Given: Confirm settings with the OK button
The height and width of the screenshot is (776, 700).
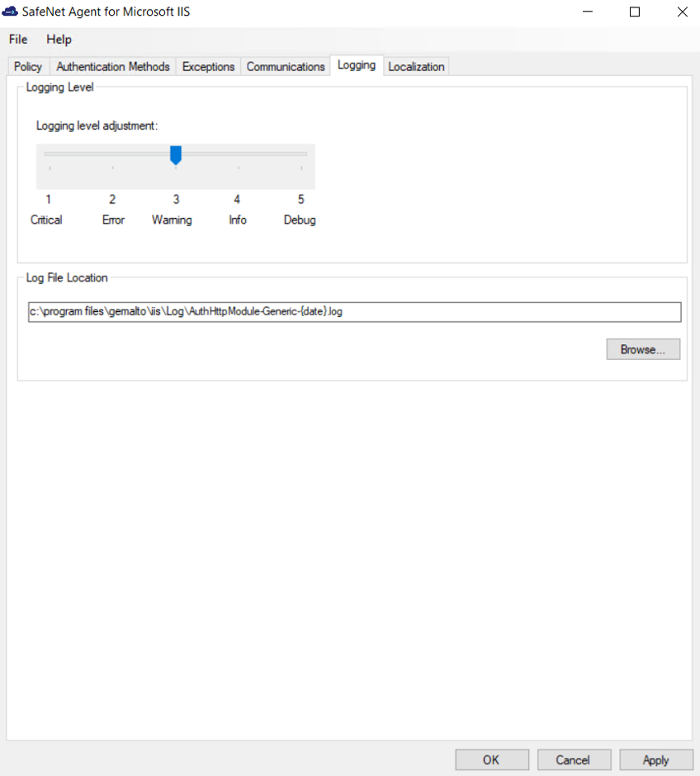Looking at the screenshot, I should [x=492, y=759].
